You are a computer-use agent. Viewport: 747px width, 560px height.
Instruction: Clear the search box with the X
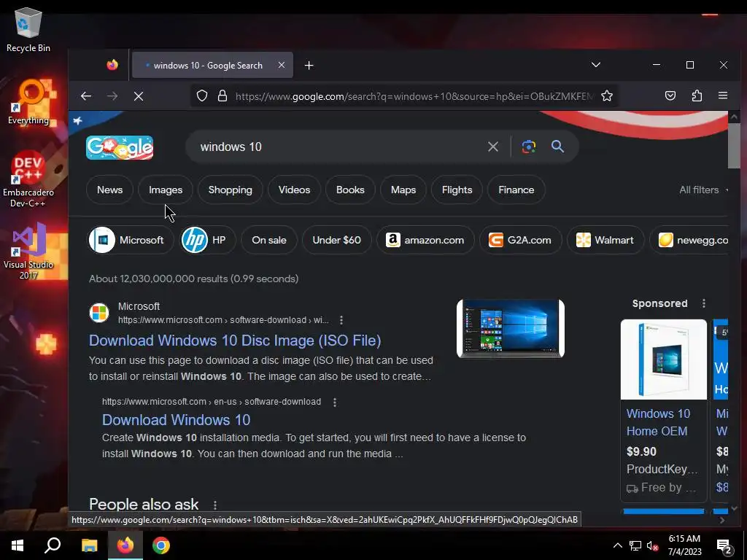point(493,147)
